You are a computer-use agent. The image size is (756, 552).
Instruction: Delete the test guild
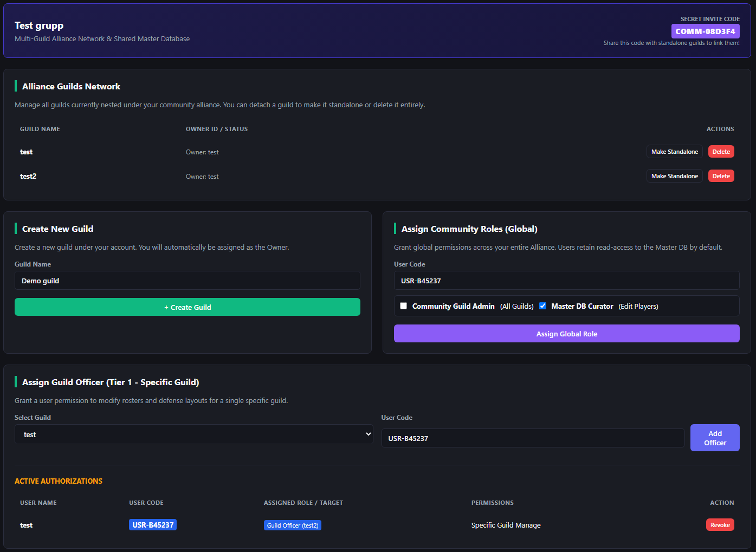click(721, 152)
